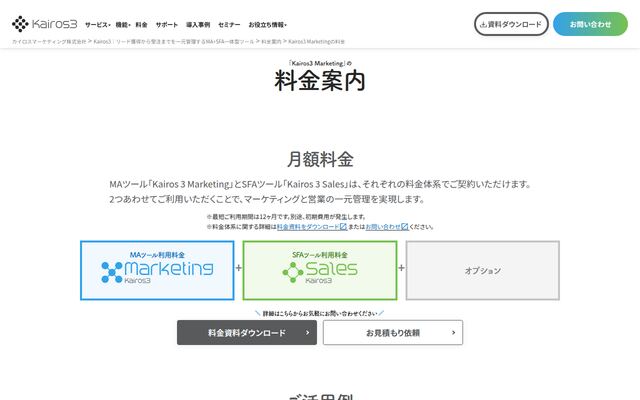
Task: Open the 料金案内 breadcrumb link
Action: pyautogui.click(x=271, y=42)
